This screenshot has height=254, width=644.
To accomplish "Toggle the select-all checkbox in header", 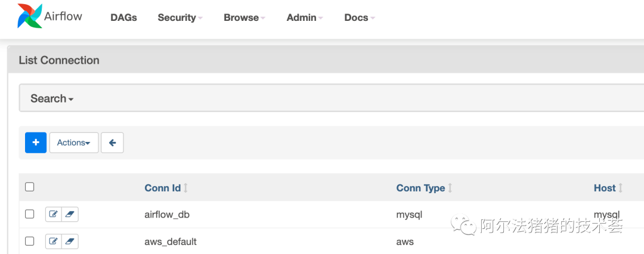I will coord(30,187).
